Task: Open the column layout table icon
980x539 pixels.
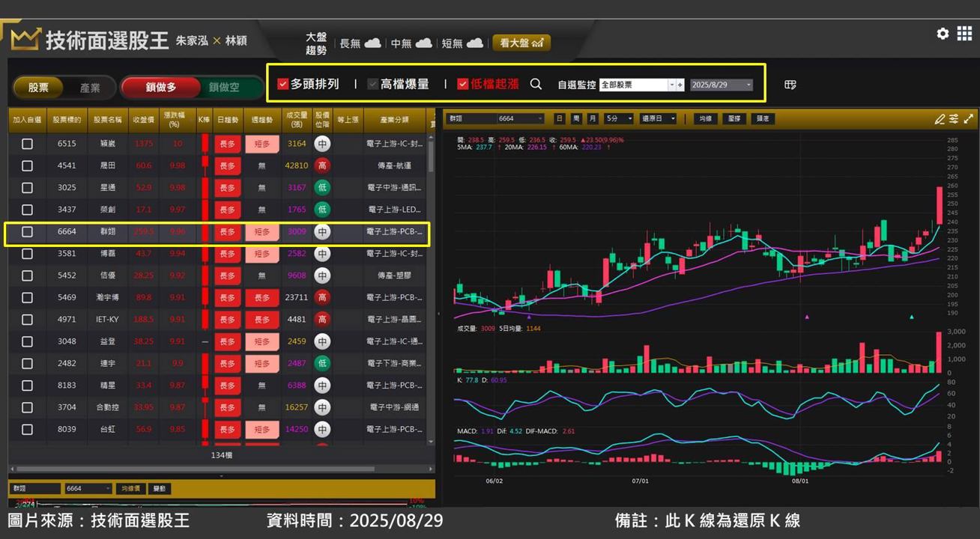Action: (790, 85)
